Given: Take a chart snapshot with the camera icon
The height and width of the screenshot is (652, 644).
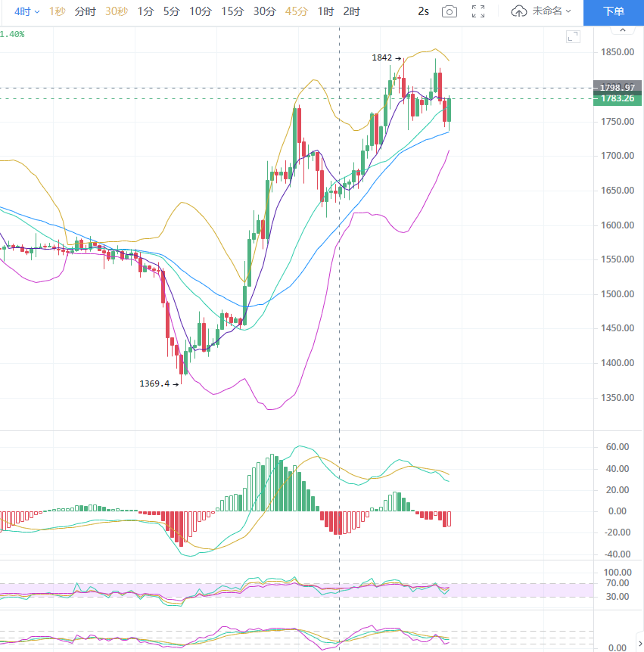Looking at the screenshot, I should coord(450,11).
